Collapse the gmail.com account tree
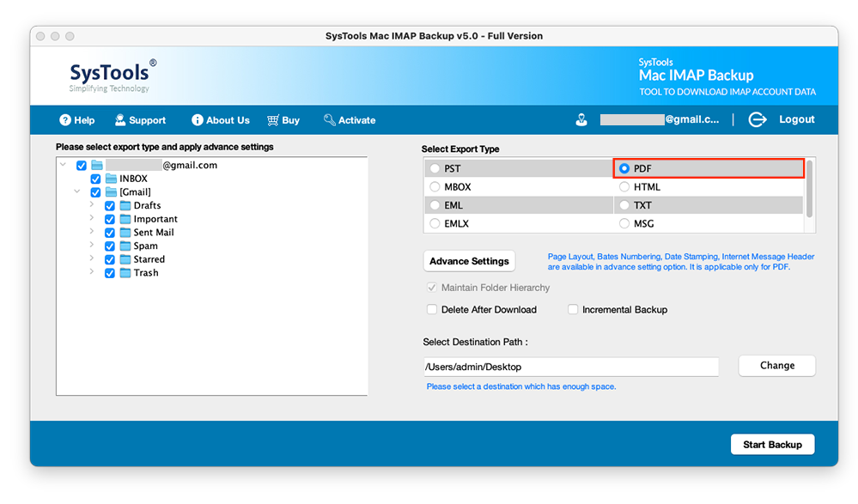The image size is (858, 504). click(x=63, y=164)
